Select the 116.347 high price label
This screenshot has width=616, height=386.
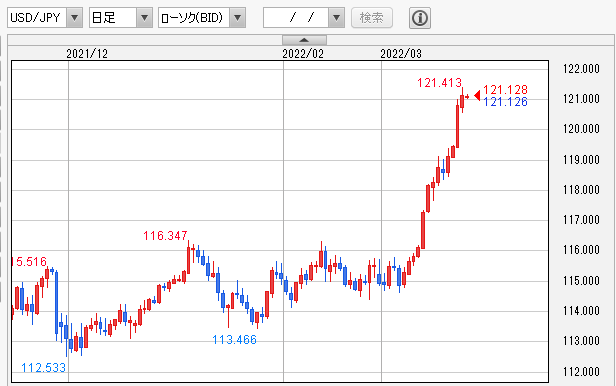[x=165, y=236]
